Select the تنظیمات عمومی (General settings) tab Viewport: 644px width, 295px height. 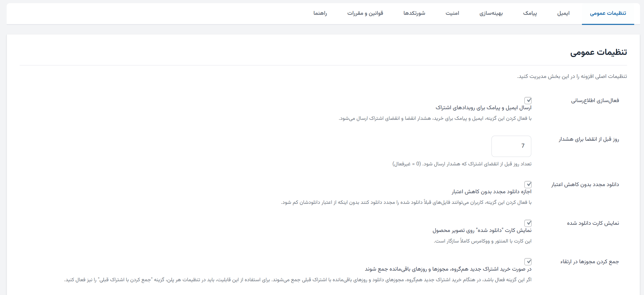(x=608, y=13)
